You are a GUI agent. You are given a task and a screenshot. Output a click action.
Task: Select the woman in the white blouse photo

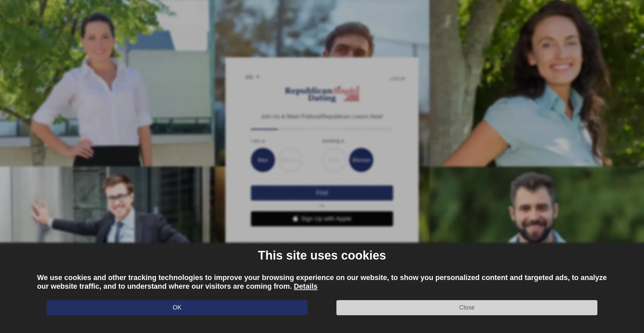[x=107, y=83]
